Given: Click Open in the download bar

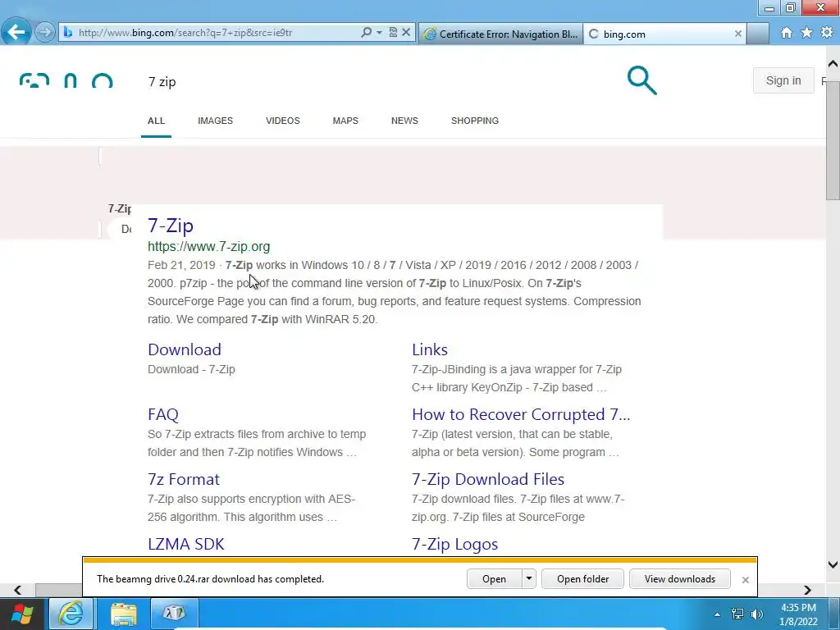Looking at the screenshot, I should coord(493,579).
